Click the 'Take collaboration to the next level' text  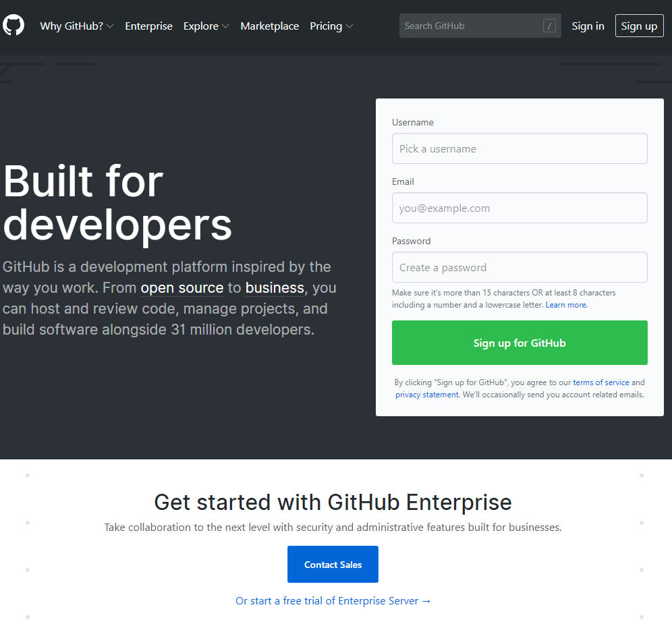pyautogui.click(x=333, y=528)
